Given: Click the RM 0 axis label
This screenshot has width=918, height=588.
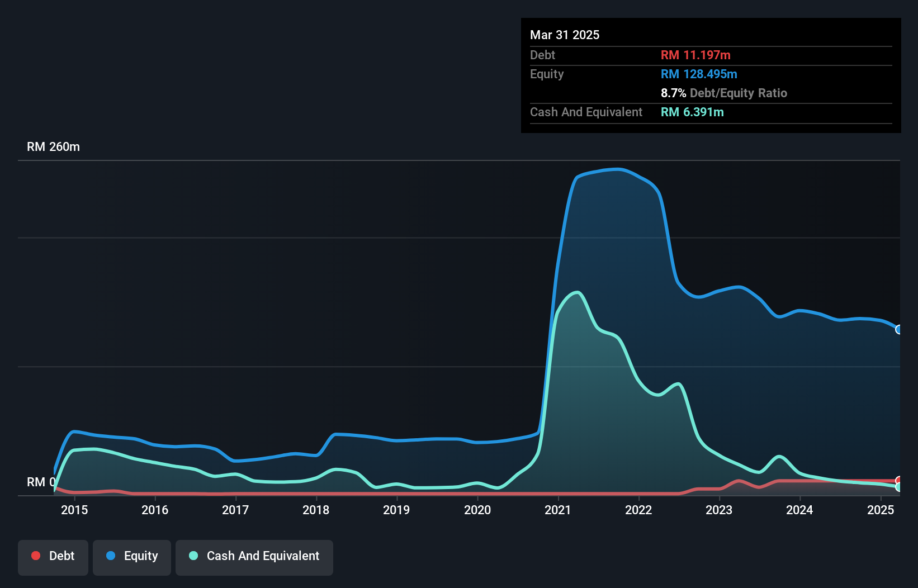Looking at the screenshot, I should point(41,482).
